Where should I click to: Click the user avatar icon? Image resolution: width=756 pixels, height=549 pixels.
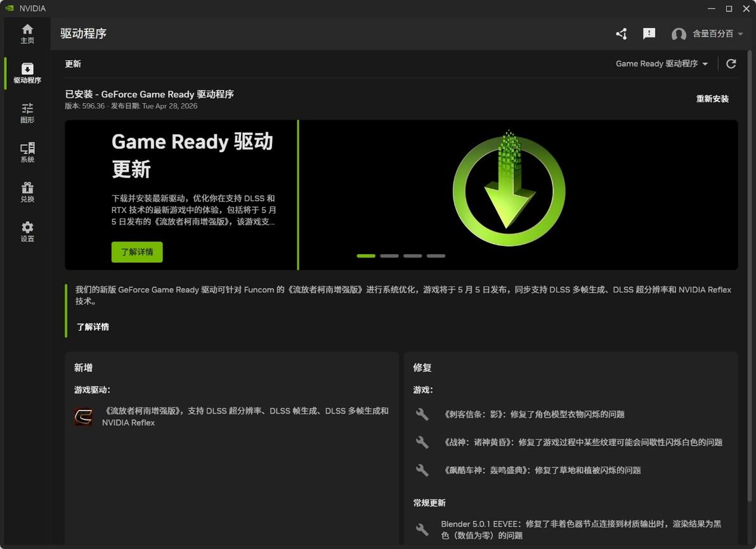point(679,34)
